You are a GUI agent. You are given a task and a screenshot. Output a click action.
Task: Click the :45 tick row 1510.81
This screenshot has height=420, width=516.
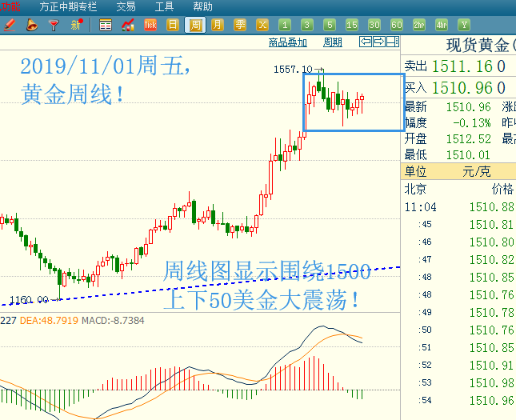(460, 225)
